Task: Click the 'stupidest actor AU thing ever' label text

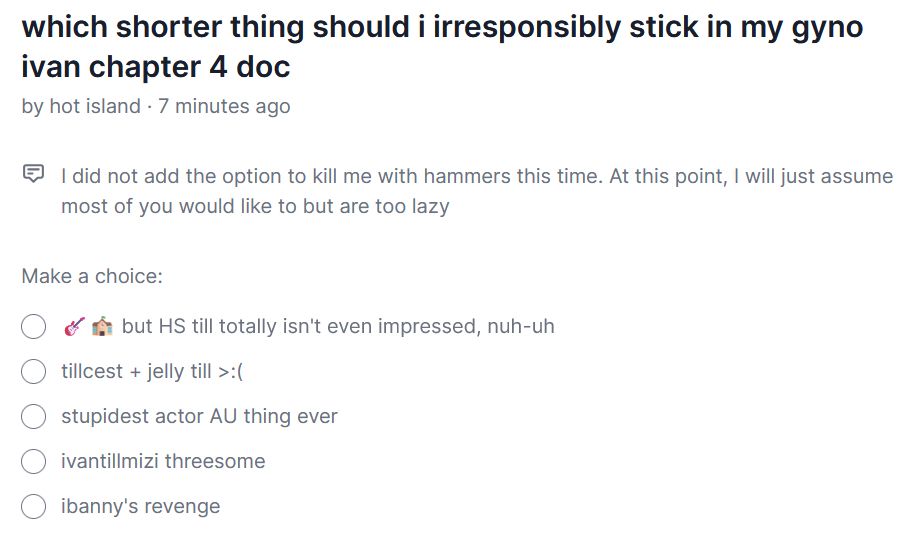Action: pos(199,416)
